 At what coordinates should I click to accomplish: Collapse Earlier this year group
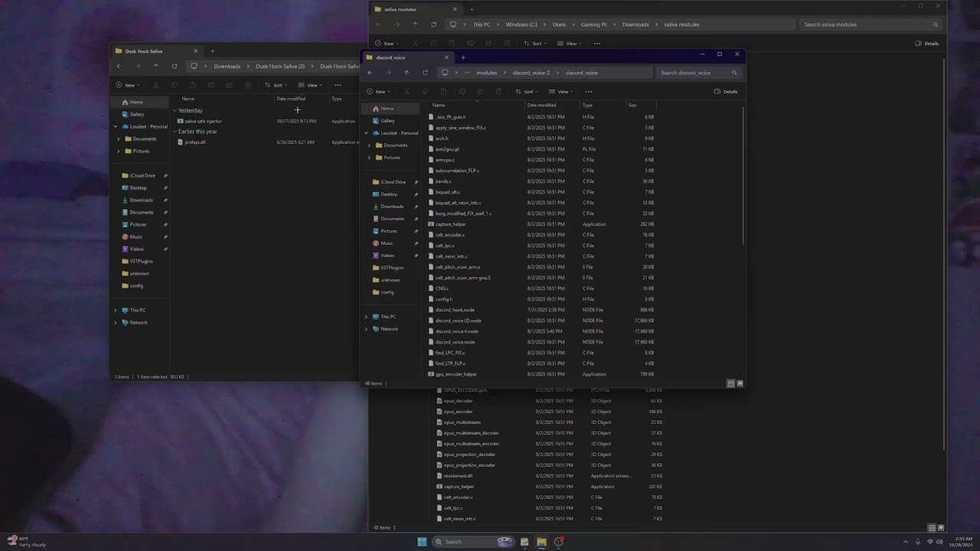pyautogui.click(x=175, y=132)
